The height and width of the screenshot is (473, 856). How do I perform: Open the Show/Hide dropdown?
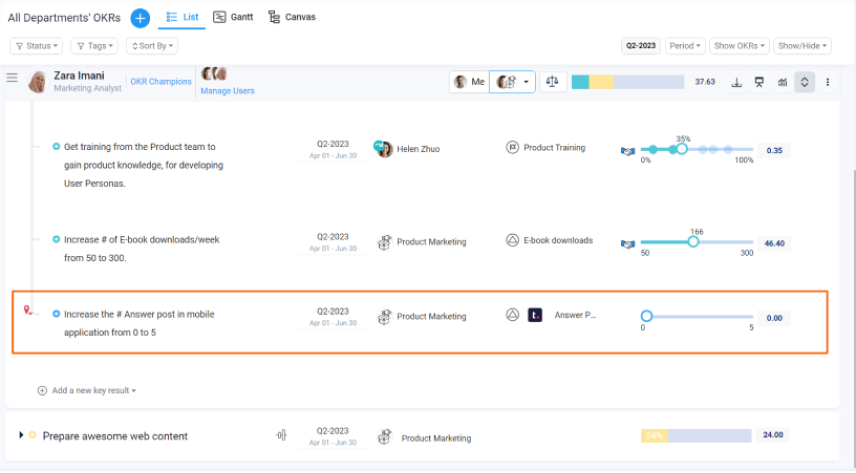tap(802, 46)
